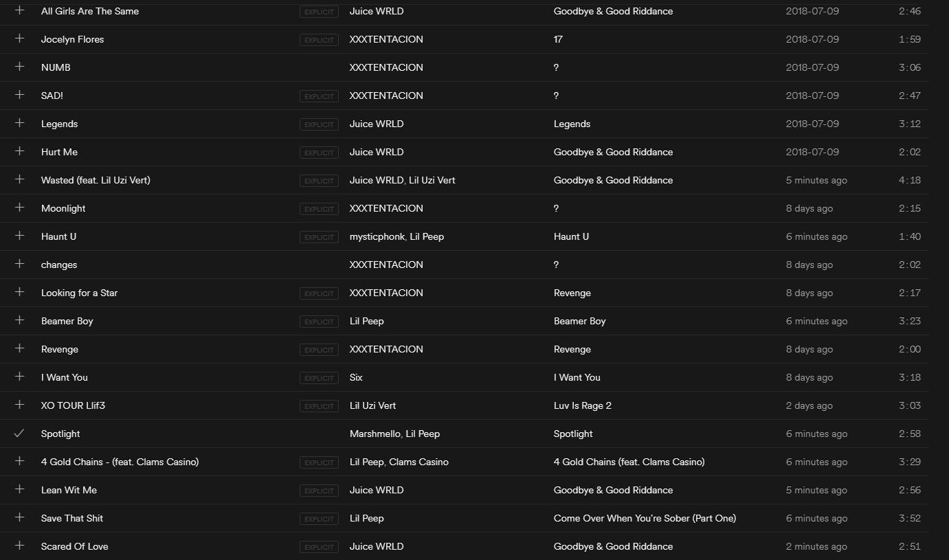This screenshot has width=949, height=560.
Task: Open Juice WRLD on All Girls Are The Same row
Action: point(377,11)
